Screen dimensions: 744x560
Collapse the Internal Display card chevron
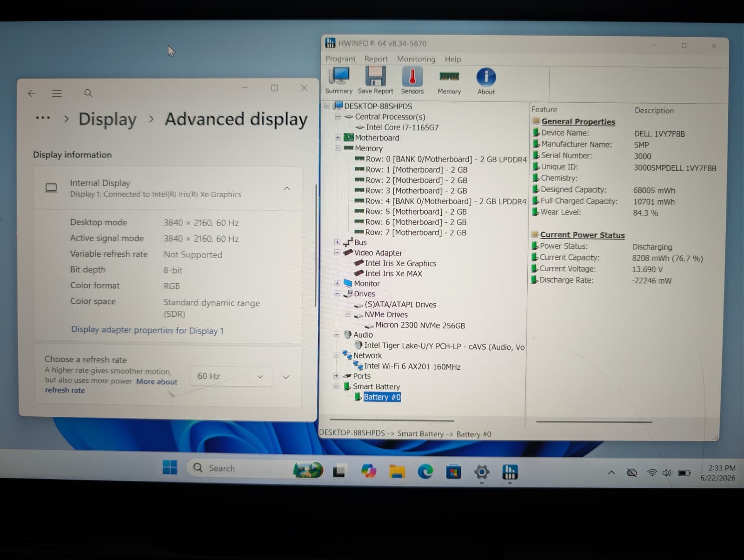click(287, 188)
